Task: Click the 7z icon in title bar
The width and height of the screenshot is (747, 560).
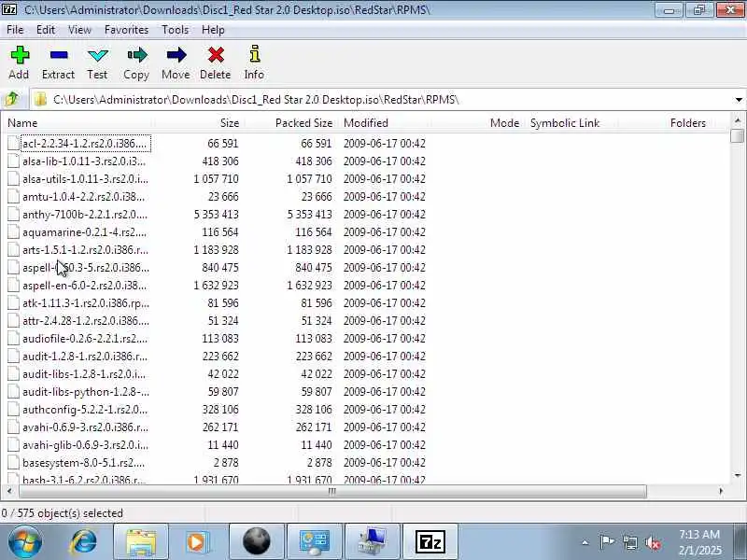Action: (x=9, y=9)
